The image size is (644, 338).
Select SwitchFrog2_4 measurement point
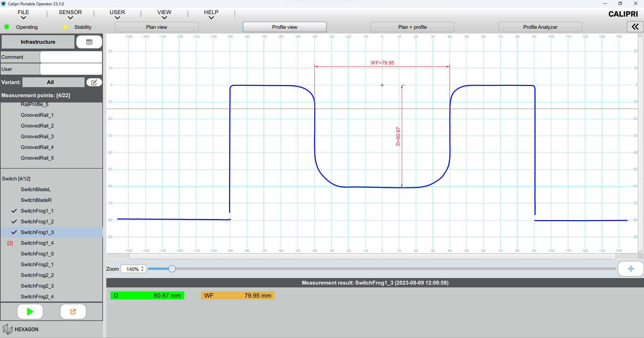click(x=37, y=296)
